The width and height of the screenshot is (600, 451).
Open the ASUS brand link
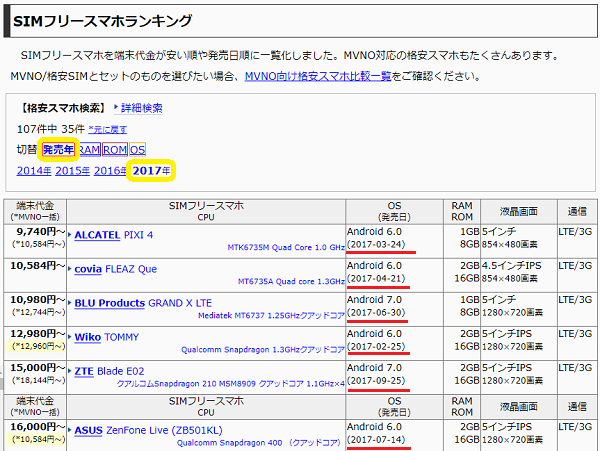click(88, 430)
